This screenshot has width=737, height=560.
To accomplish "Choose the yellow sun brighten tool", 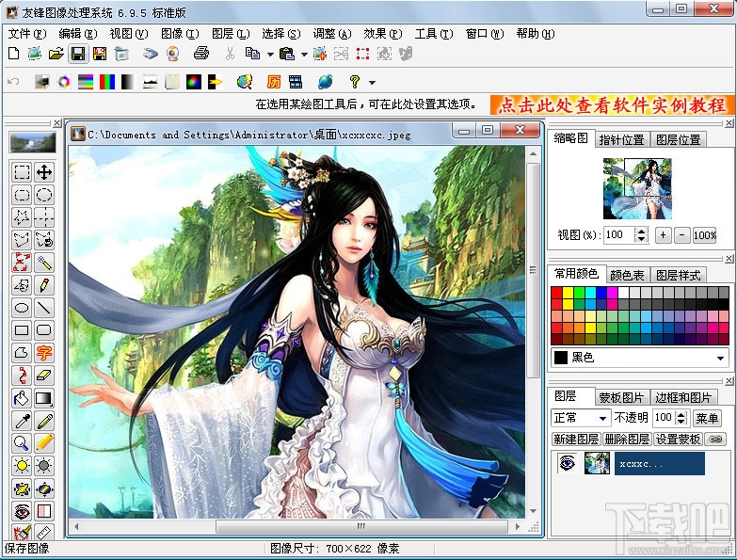I will [22, 465].
